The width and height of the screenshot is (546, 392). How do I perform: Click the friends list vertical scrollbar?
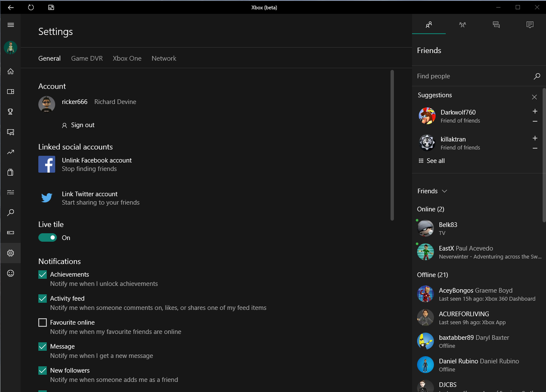pos(544,155)
